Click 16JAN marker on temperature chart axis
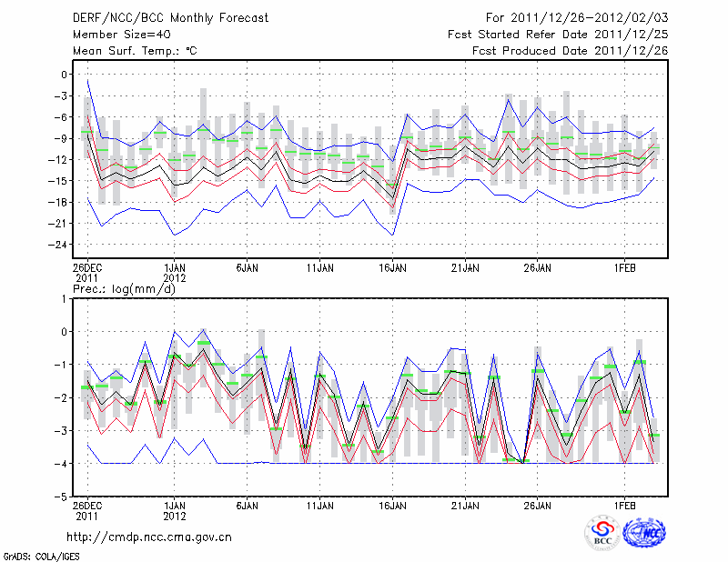This screenshot has width=728, height=562. tap(392, 267)
